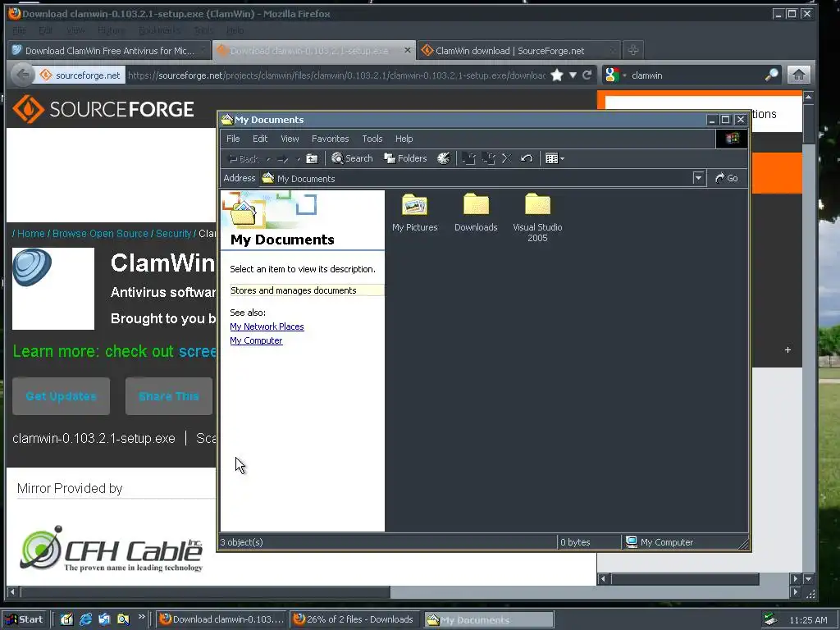Click the History toolbar icon

click(444, 158)
